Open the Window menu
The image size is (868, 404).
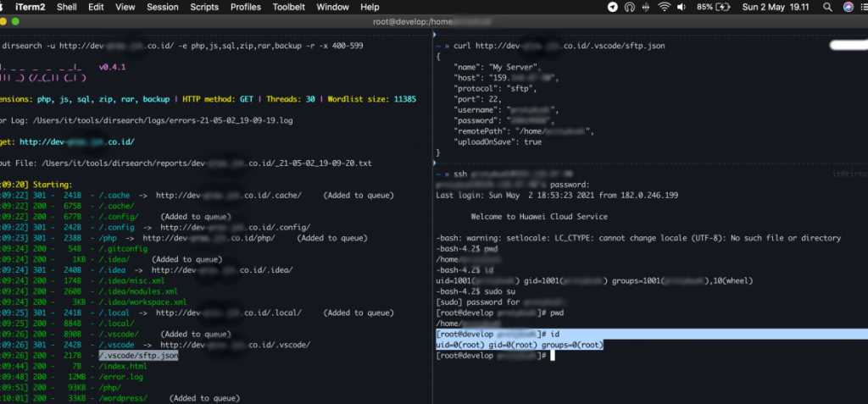tap(332, 7)
